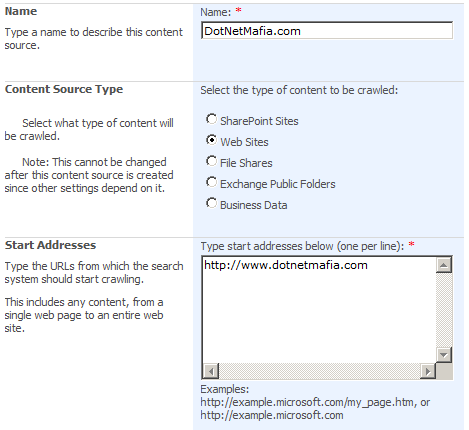This screenshot has width=469, height=430.
Task: Click the scroll down arrow in address box
Action: tap(444, 355)
